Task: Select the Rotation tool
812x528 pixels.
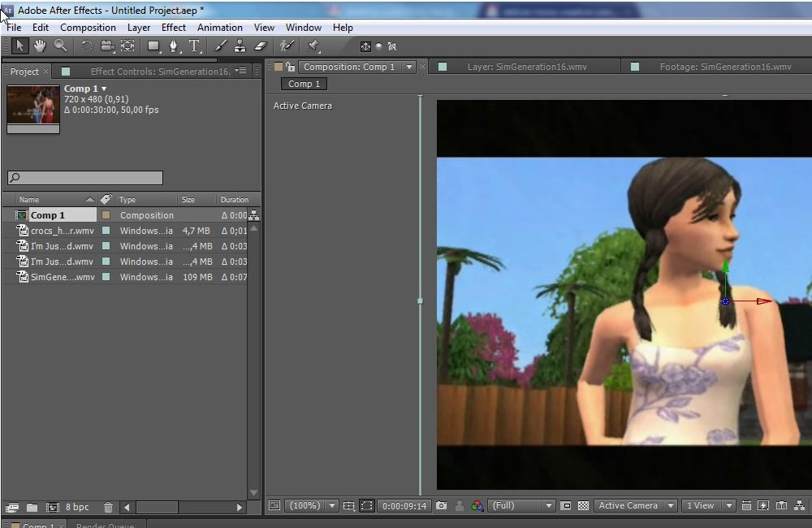Action: point(85,46)
